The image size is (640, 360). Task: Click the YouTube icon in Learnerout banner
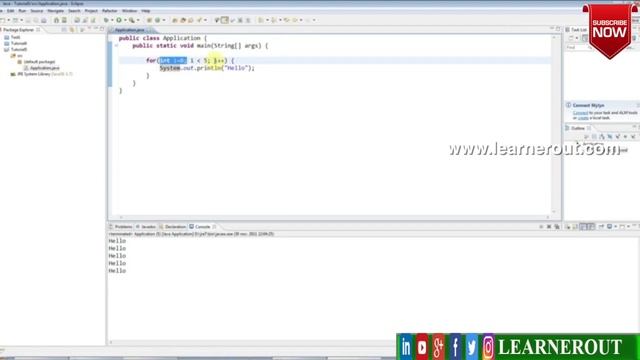[422, 347]
